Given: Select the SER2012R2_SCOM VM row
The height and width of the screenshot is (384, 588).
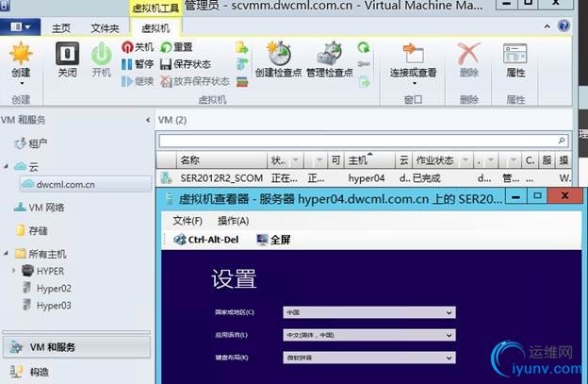Looking at the screenshot, I should tap(364, 178).
